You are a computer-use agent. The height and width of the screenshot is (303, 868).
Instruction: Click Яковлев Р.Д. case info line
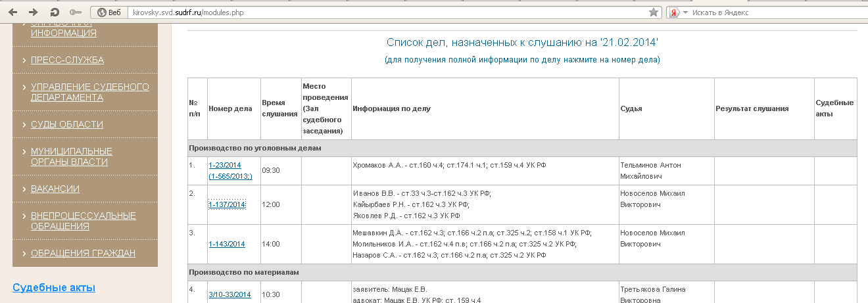pyautogui.click(x=406, y=216)
